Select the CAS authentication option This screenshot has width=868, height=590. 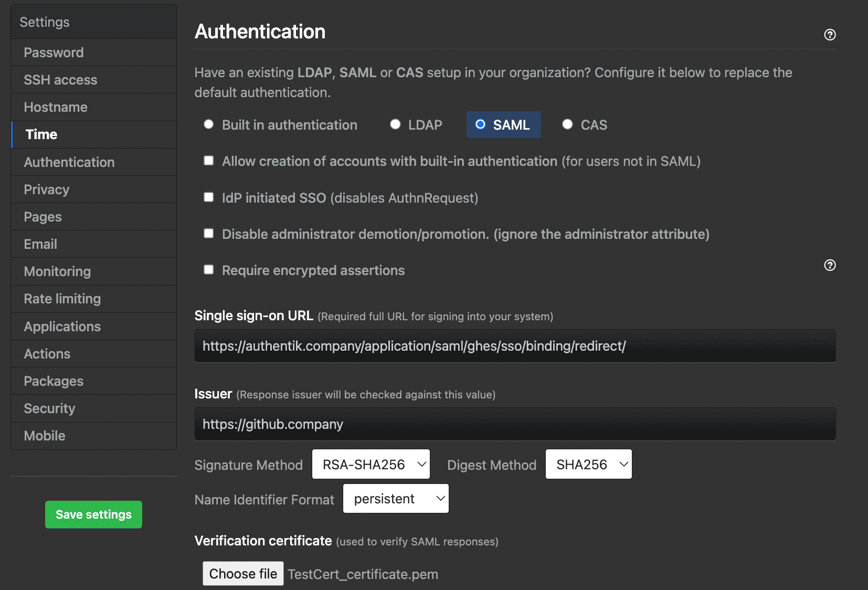click(567, 124)
